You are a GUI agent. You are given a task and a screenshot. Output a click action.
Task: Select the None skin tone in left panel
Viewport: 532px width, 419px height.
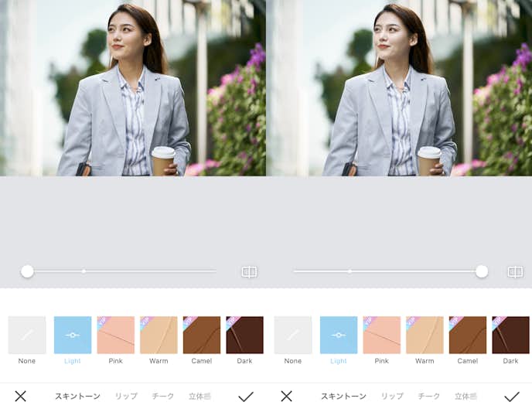(x=27, y=335)
